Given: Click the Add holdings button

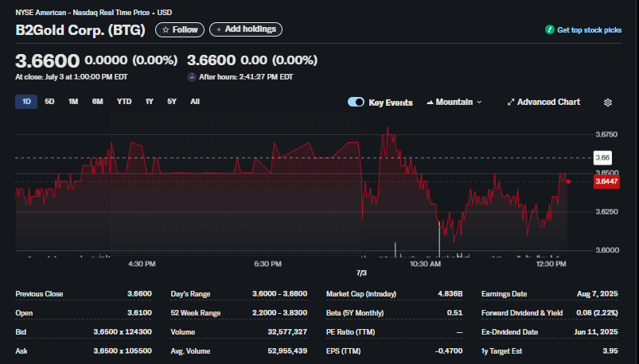Looking at the screenshot, I should click(x=246, y=29).
